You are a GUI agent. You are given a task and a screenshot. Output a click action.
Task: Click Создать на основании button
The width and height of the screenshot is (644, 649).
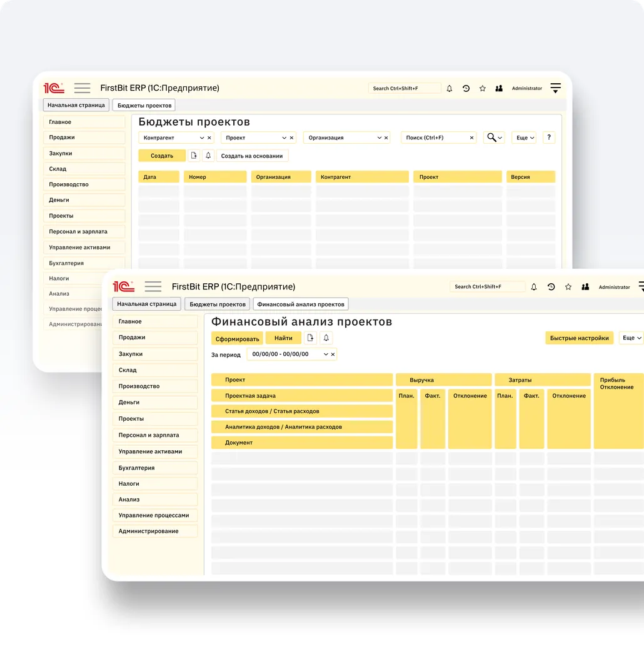pos(252,156)
